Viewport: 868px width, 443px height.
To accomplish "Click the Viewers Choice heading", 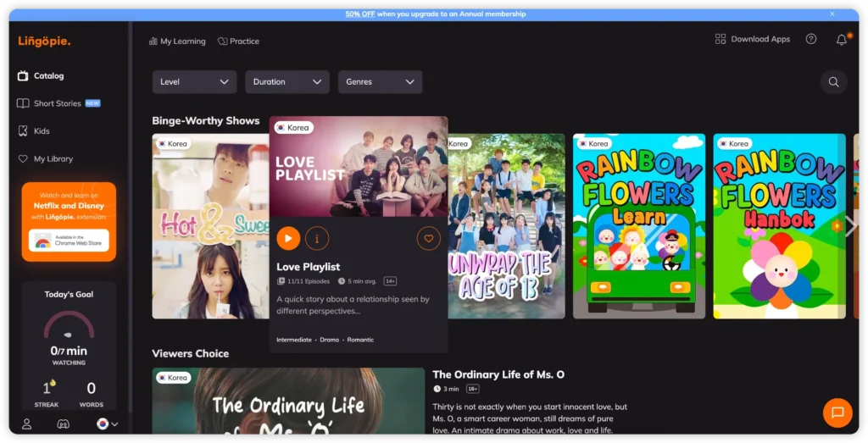I will [x=191, y=353].
